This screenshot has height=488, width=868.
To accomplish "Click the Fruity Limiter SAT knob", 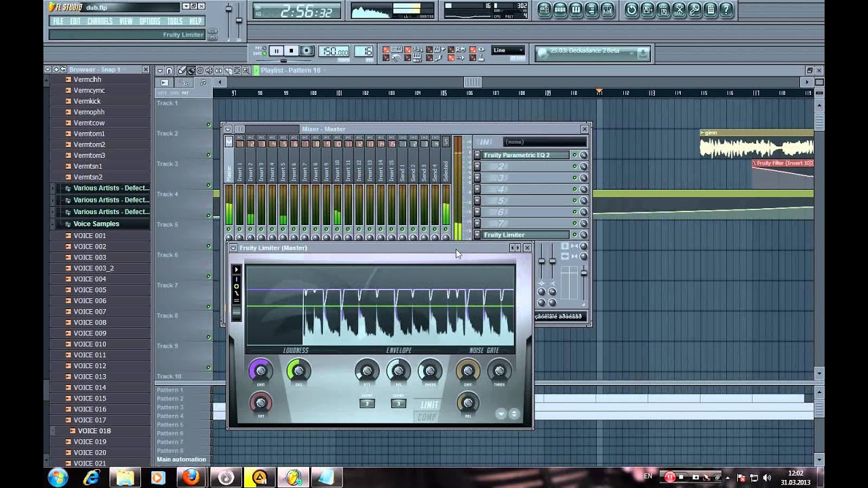I will click(260, 403).
